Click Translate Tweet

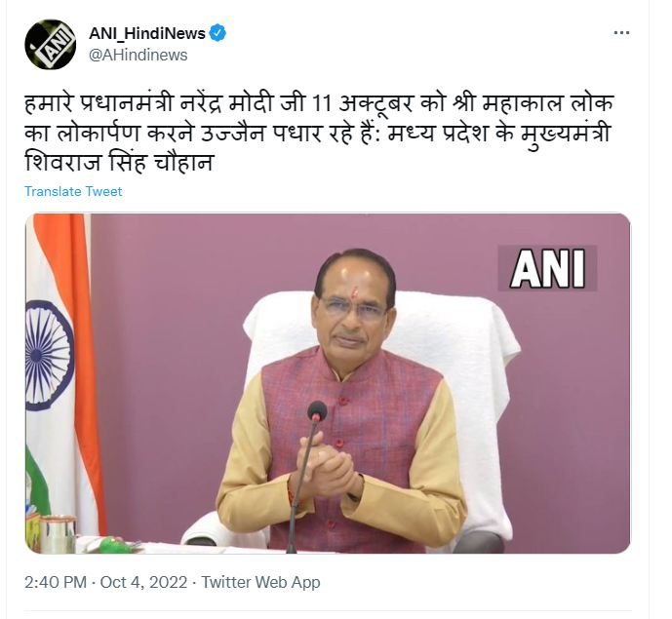click(x=73, y=191)
